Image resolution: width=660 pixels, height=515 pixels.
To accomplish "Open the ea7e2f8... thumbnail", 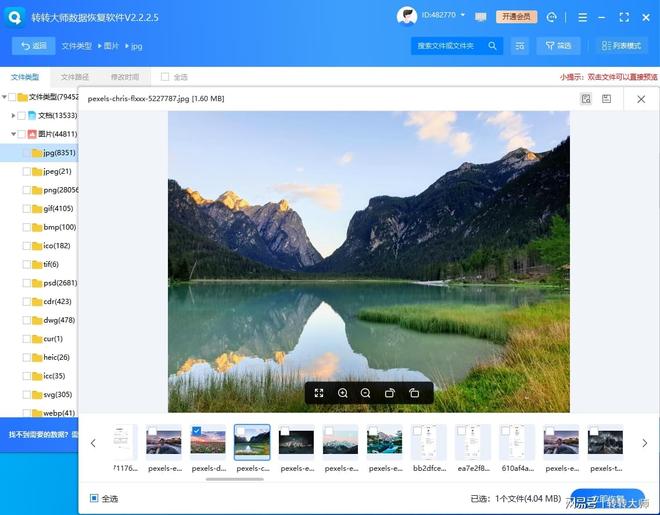I will click(473, 443).
